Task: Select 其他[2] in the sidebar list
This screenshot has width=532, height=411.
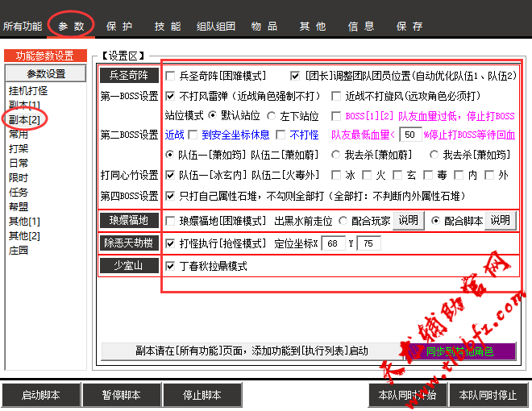Action: 24,235
